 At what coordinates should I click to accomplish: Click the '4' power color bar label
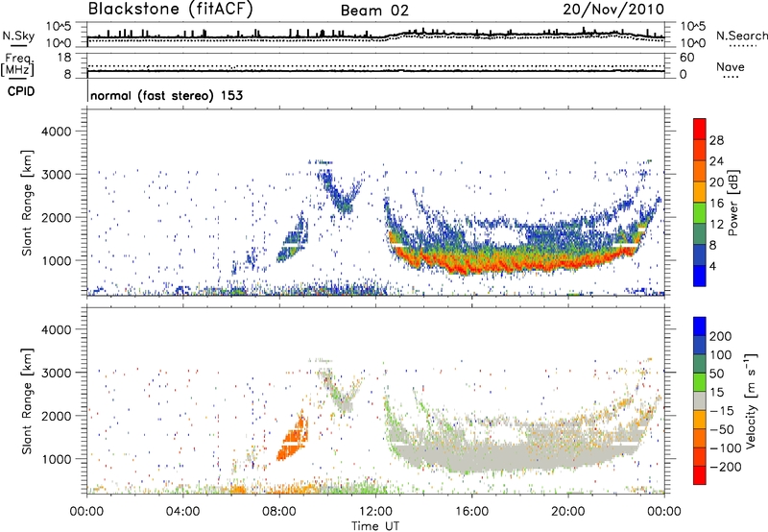pos(712,267)
